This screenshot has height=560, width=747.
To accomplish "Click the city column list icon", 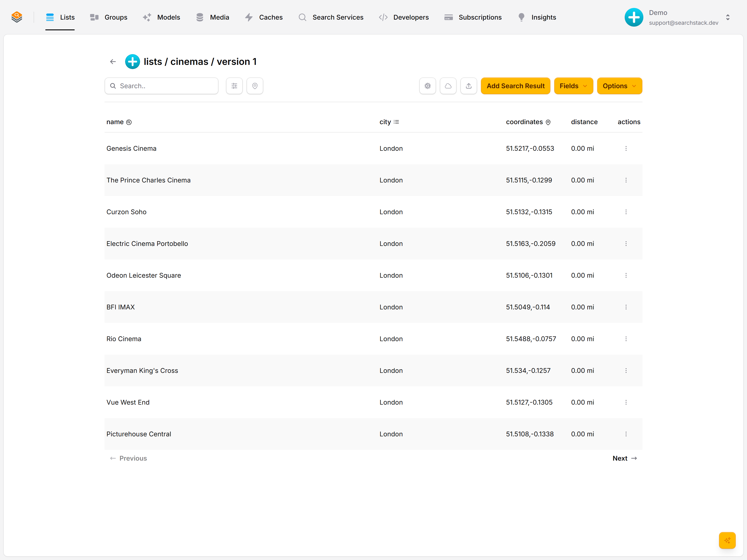I will pyautogui.click(x=396, y=122).
